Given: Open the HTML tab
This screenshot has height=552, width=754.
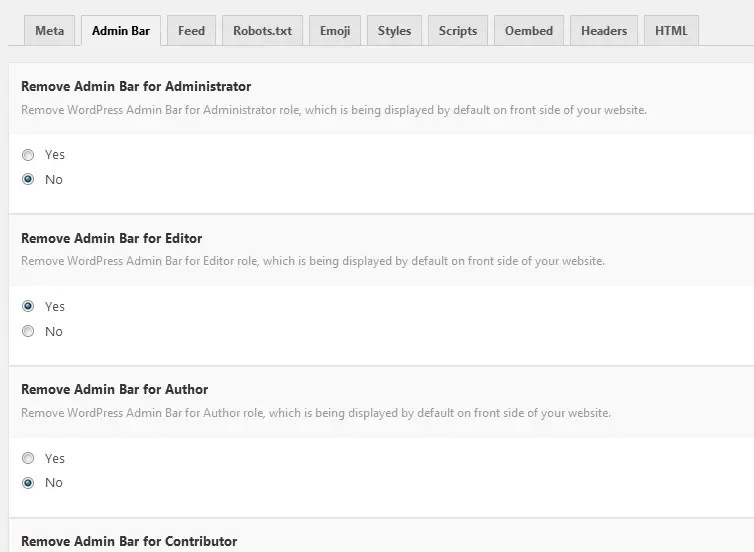Looking at the screenshot, I should tap(671, 31).
